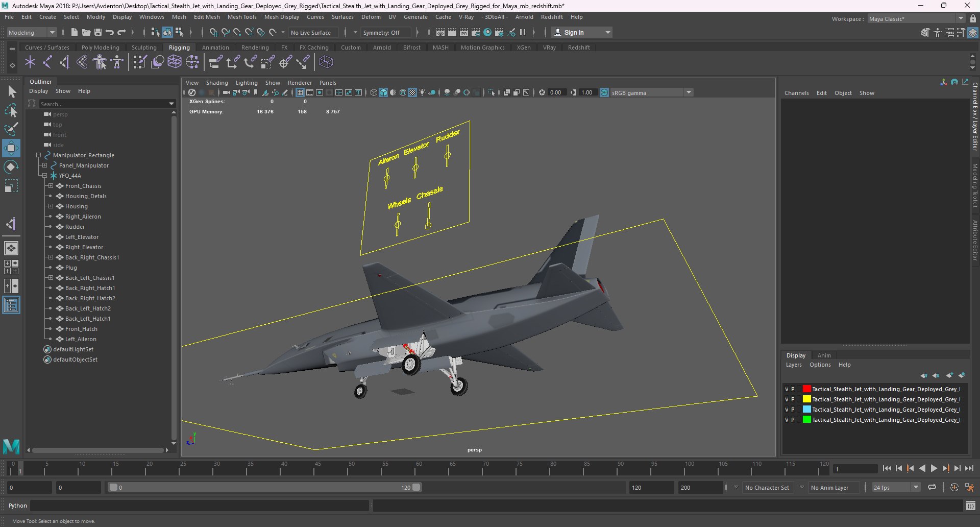980x527 pixels.
Task: Click the New scene icon
Action: pos(75,32)
